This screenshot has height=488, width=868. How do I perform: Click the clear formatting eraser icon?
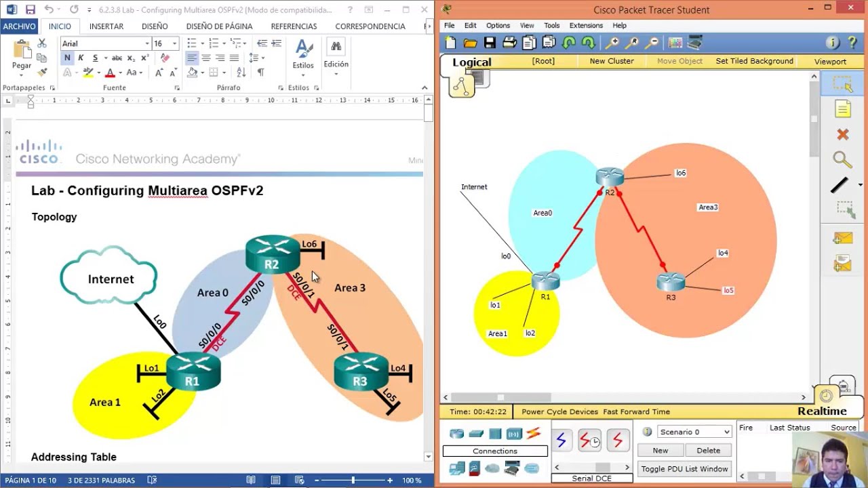(165, 58)
